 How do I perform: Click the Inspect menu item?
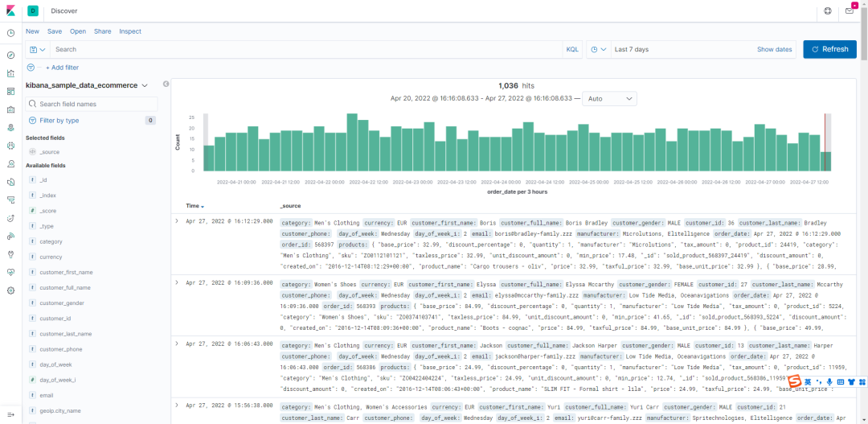pos(130,31)
